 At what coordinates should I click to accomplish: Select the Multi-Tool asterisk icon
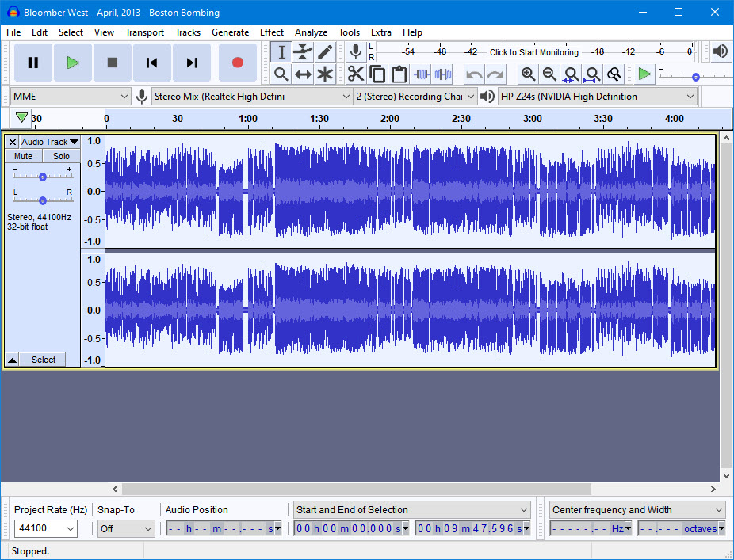coord(325,74)
